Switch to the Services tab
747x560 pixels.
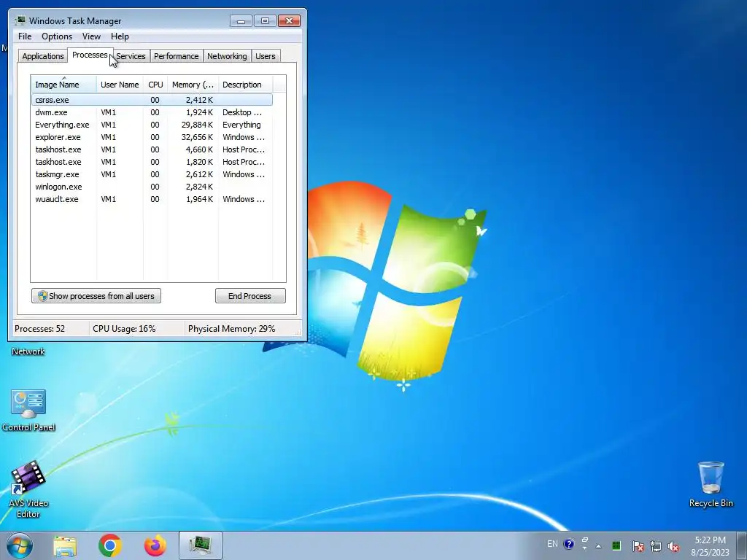[131, 56]
